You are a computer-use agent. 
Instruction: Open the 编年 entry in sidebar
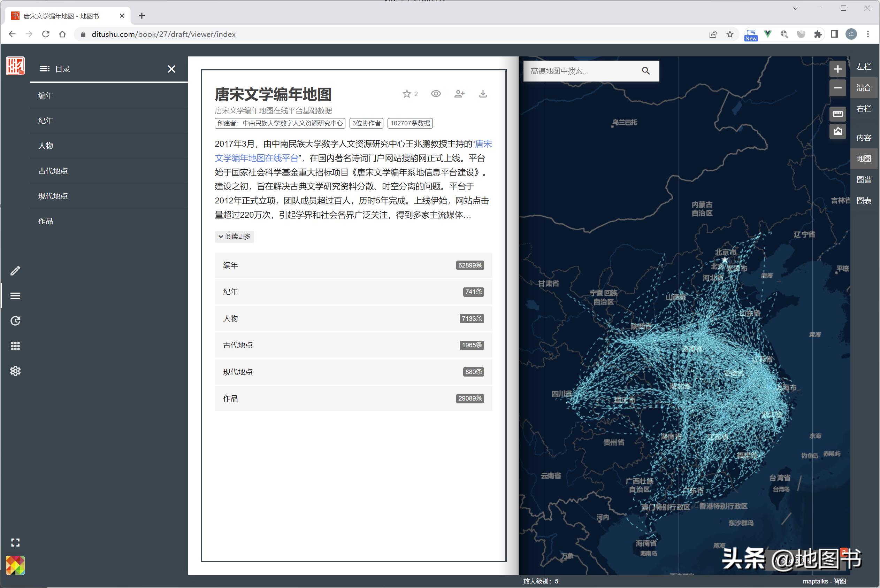[x=109, y=96]
